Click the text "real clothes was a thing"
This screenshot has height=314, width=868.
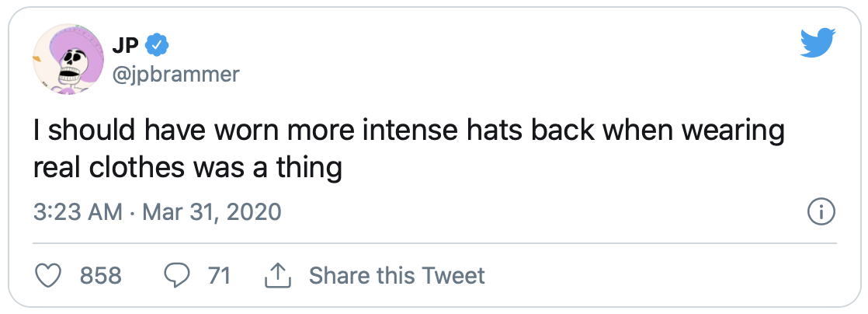pos(187,169)
